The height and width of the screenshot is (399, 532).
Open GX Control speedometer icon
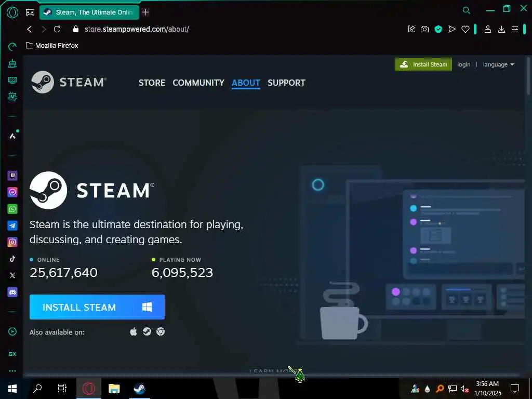pyautogui.click(x=12, y=46)
